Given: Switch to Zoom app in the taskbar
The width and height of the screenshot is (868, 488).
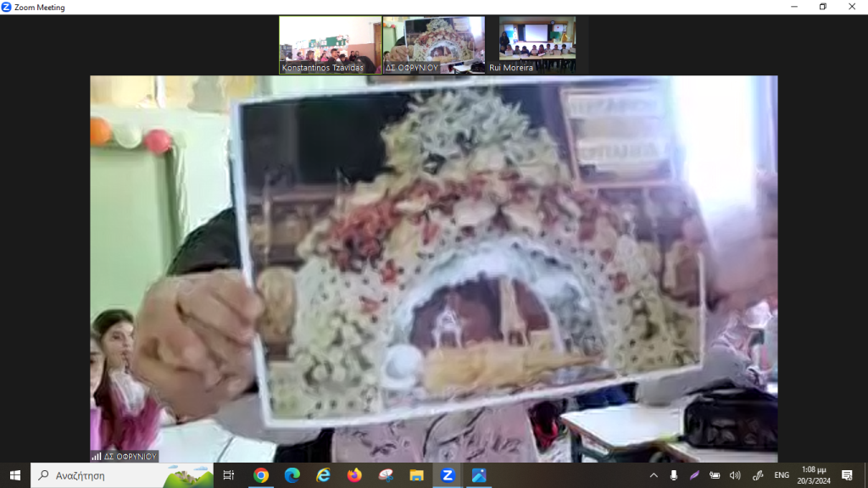Looking at the screenshot, I should [x=448, y=475].
